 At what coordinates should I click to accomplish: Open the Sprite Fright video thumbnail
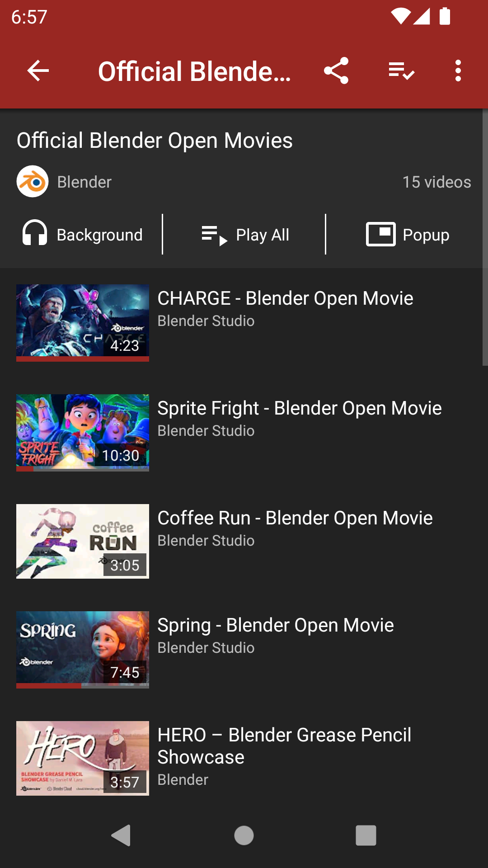click(x=83, y=433)
